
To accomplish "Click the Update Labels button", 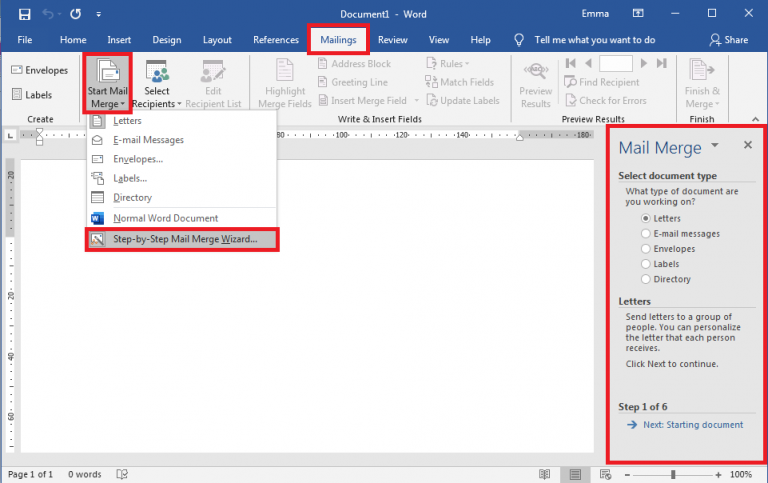I will (463, 100).
